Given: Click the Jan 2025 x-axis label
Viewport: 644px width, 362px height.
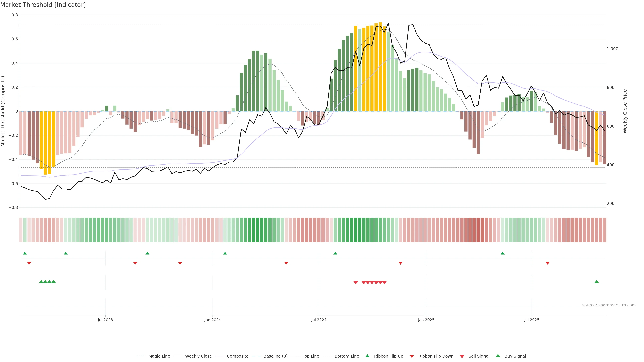Looking at the screenshot, I should pos(426,320).
